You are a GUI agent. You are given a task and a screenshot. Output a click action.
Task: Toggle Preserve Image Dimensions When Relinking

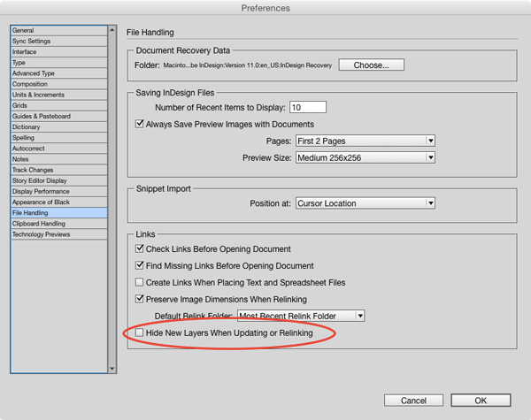pyautogui.click(x=139, y=299)
